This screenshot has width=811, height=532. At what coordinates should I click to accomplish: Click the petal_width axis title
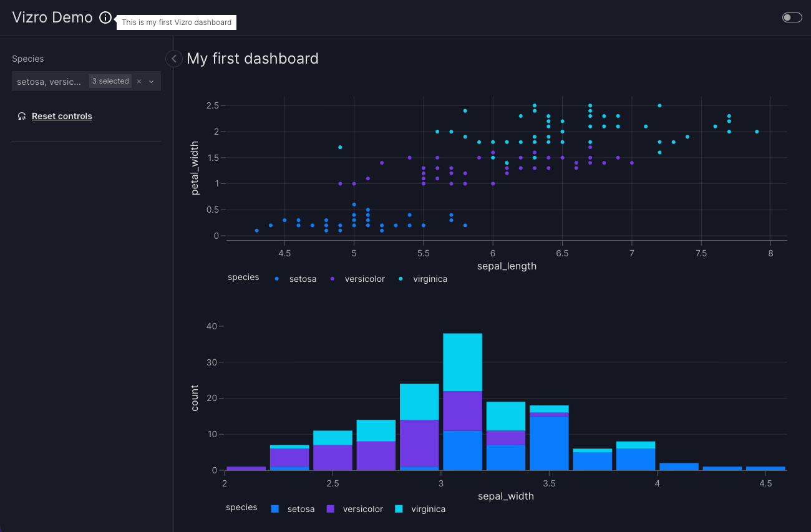(x=195, y=168)
